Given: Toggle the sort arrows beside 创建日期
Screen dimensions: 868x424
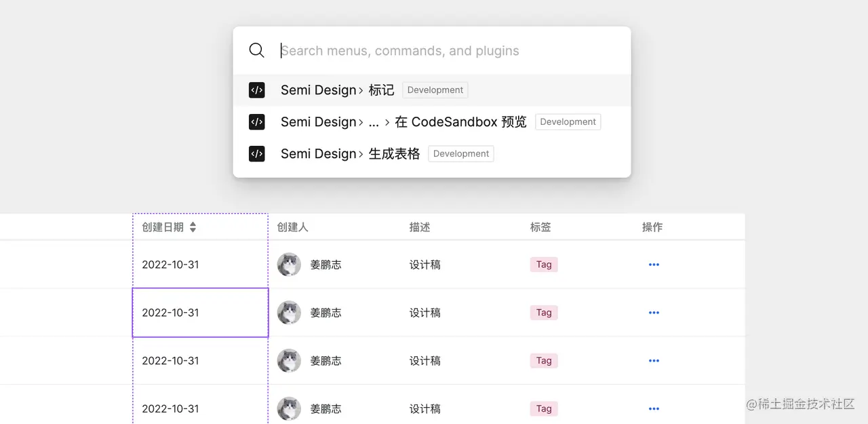Looking at the screenshot, I should pos(193,227).
